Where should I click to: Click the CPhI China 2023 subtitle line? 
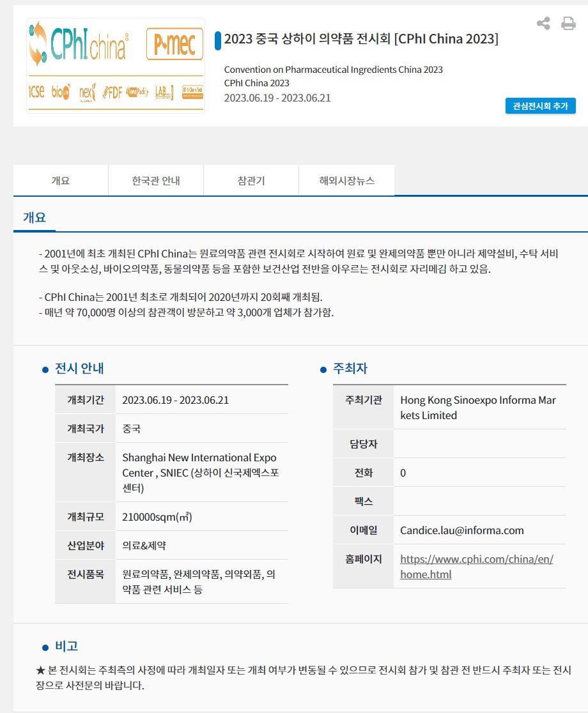256,83
